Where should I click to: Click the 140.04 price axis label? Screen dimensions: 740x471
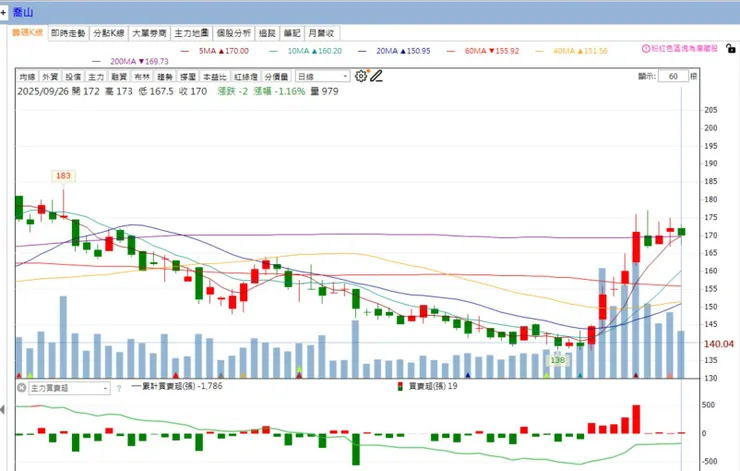tap(719, 344)
